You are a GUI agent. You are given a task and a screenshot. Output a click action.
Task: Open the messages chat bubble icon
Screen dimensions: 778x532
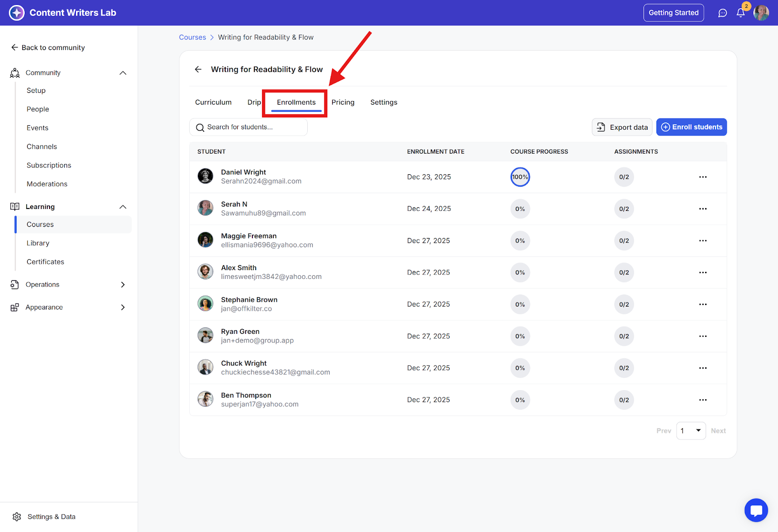click(723, 13)
